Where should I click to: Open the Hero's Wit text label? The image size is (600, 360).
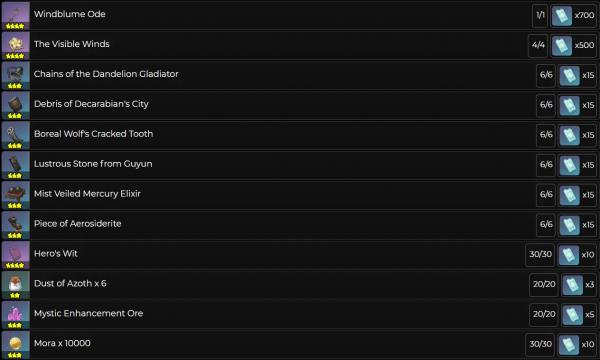55,253
